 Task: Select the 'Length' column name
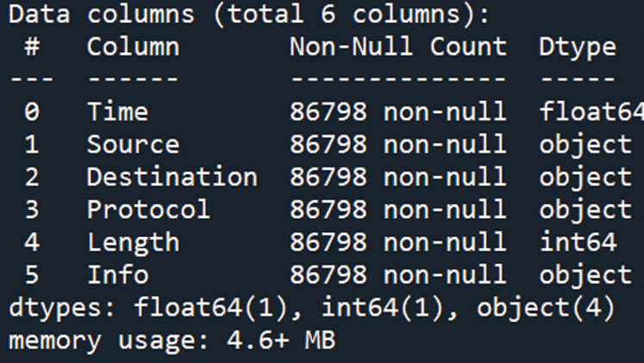[x=133, y=242]
